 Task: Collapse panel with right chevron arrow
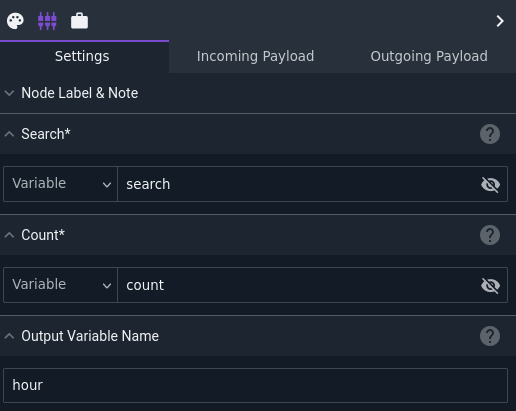click(x=500, y=21)
